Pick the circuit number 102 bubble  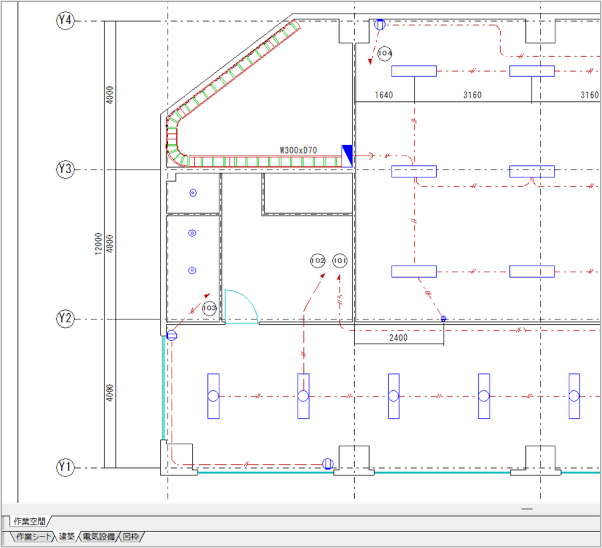click(317, 260)
